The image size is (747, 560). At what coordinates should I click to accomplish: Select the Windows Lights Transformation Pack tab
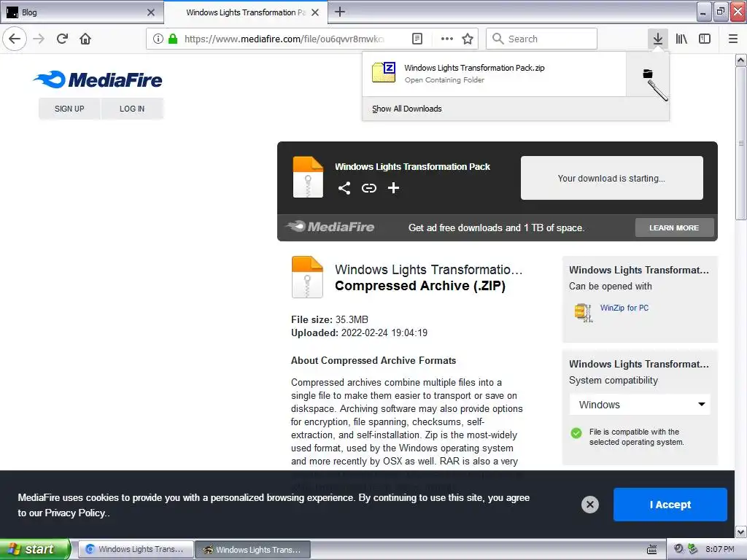tap(246, 12)
